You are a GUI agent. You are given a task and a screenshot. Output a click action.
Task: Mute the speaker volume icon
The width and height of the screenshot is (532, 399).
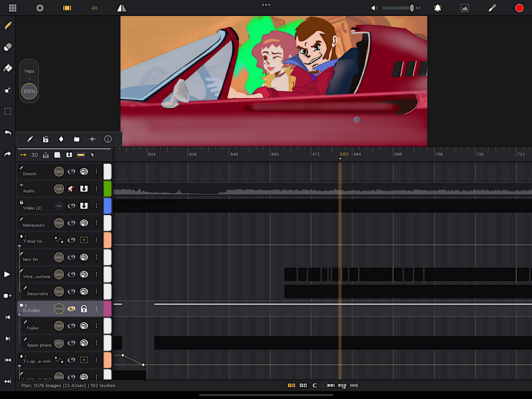coord(374,8)
